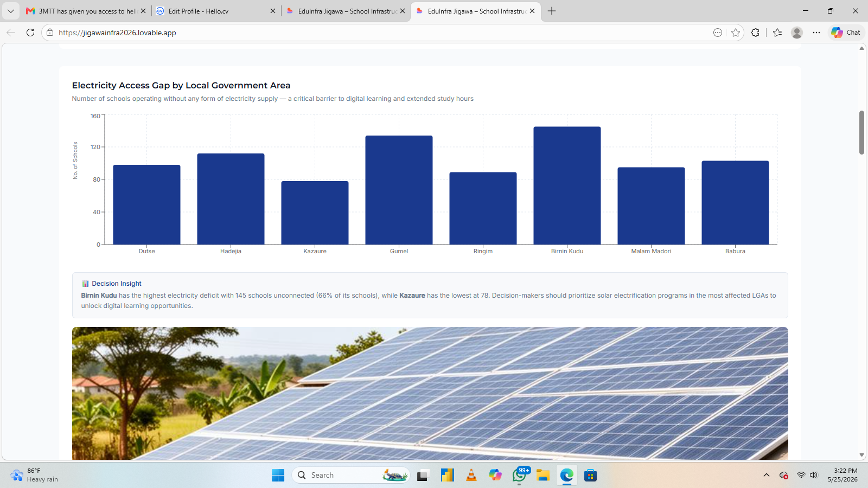
Task: Click the Malam Madori axis label
Action: tap(651, 251)
